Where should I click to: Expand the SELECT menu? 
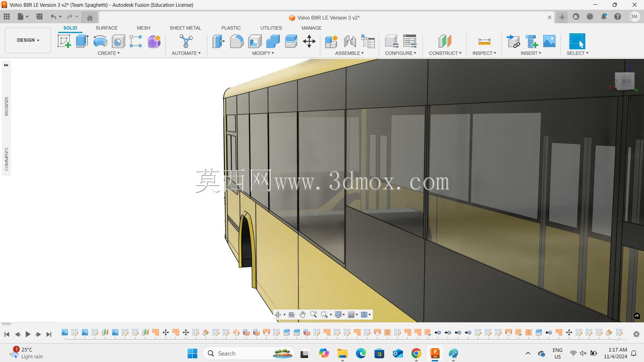click(577, 53)
